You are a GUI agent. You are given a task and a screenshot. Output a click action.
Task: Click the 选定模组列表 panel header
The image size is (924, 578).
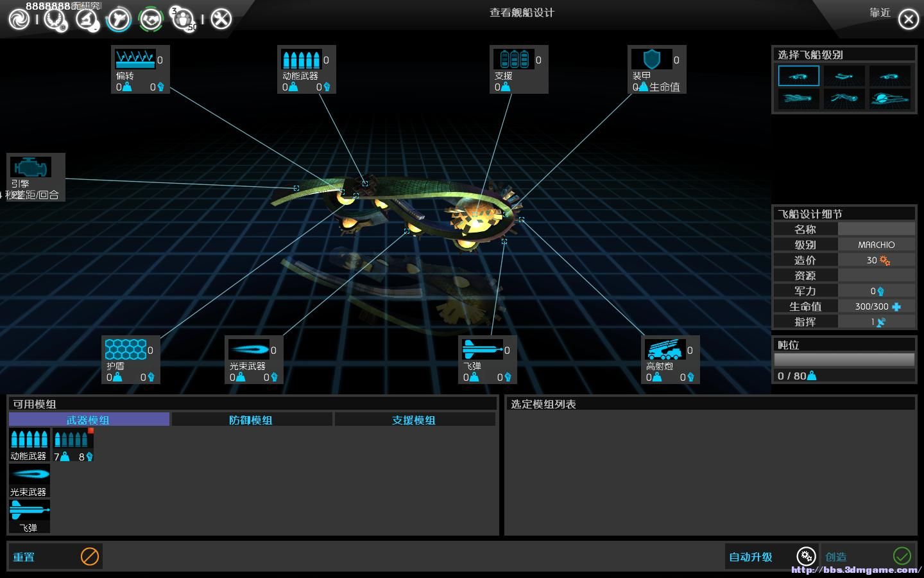(x=710, y=404)
